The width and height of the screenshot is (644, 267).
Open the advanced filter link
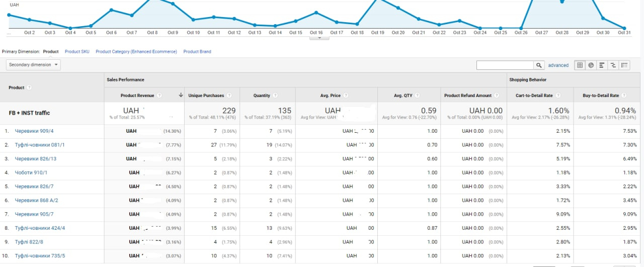558,65
